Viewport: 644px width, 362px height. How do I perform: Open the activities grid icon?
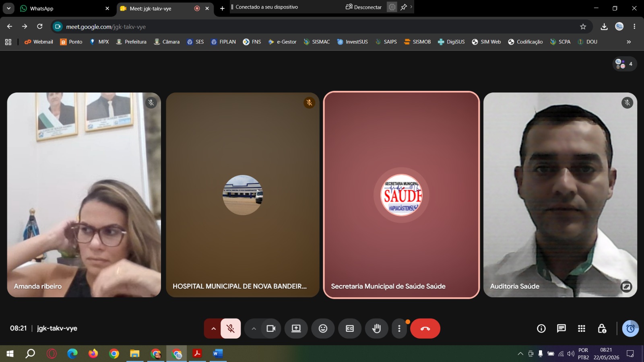[581, 329]
